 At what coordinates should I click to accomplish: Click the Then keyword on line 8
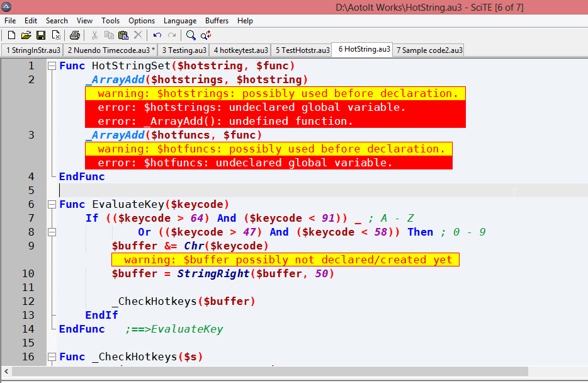click(421, 232)
